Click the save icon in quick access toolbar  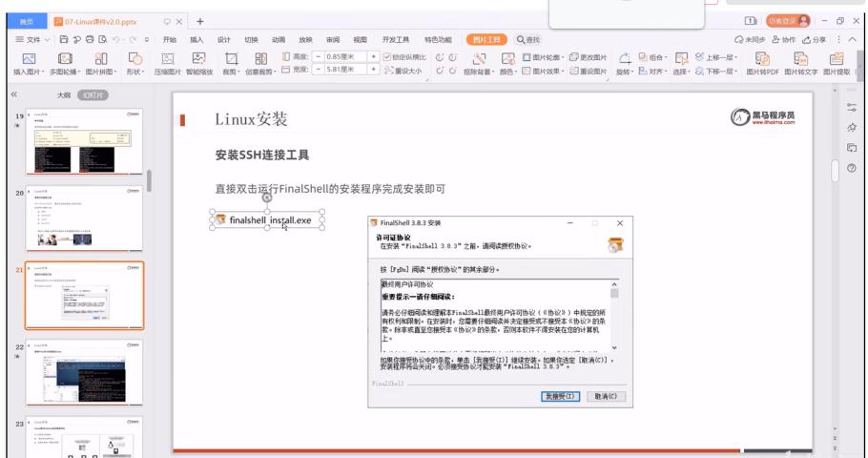pos(64,39)
